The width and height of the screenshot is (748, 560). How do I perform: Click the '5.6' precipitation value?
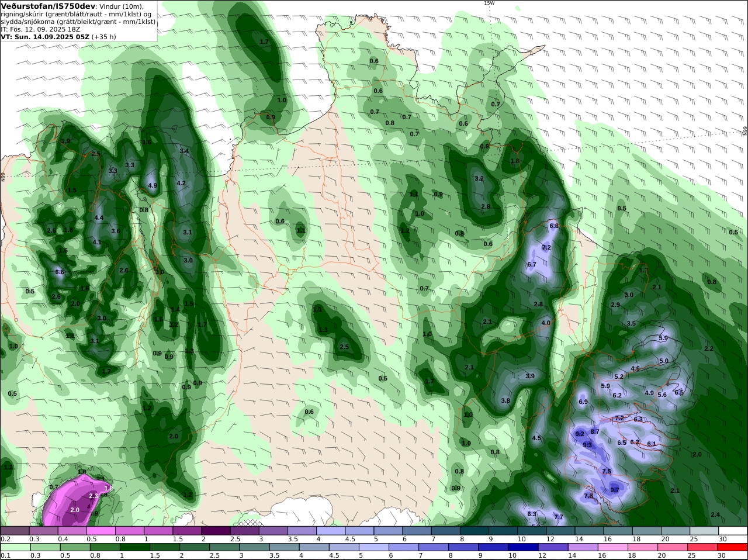[x=662, y=395]
